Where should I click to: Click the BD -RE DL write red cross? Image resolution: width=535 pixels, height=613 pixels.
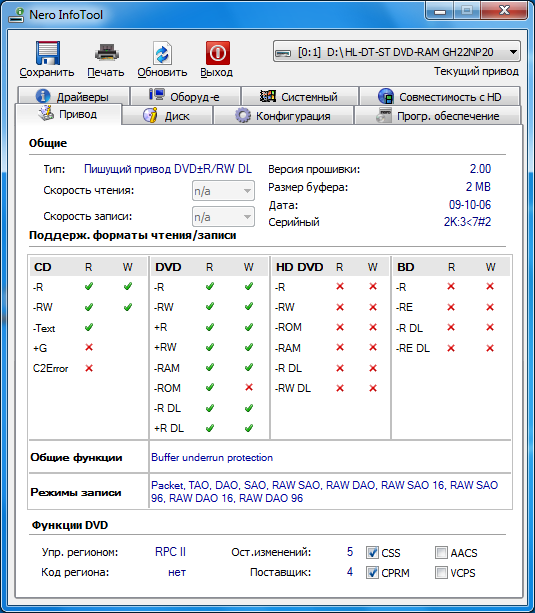[490, 348]
